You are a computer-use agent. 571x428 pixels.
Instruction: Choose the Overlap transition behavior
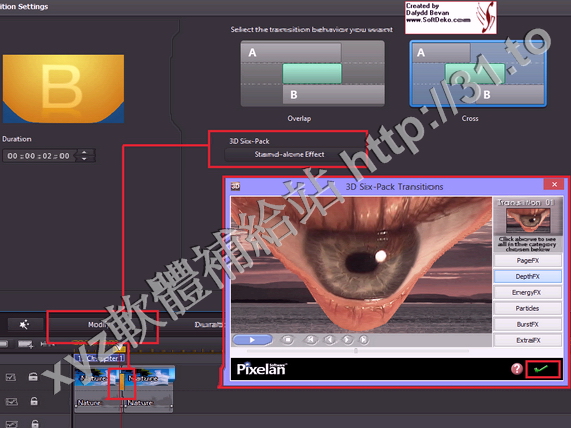(312, 73)
